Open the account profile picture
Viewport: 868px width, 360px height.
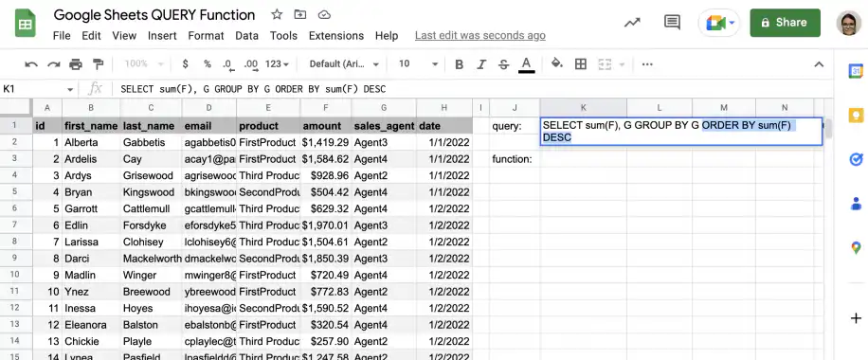(x=849, y=23)
